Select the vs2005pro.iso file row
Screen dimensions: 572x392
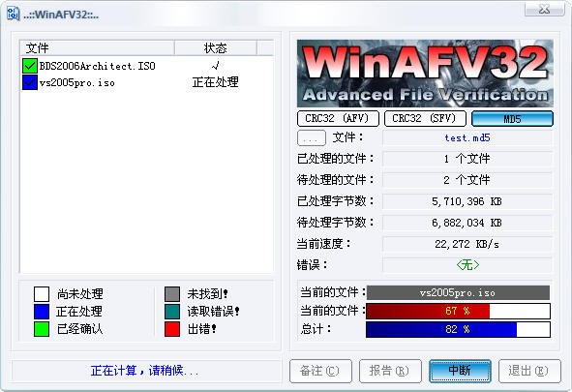147,82
